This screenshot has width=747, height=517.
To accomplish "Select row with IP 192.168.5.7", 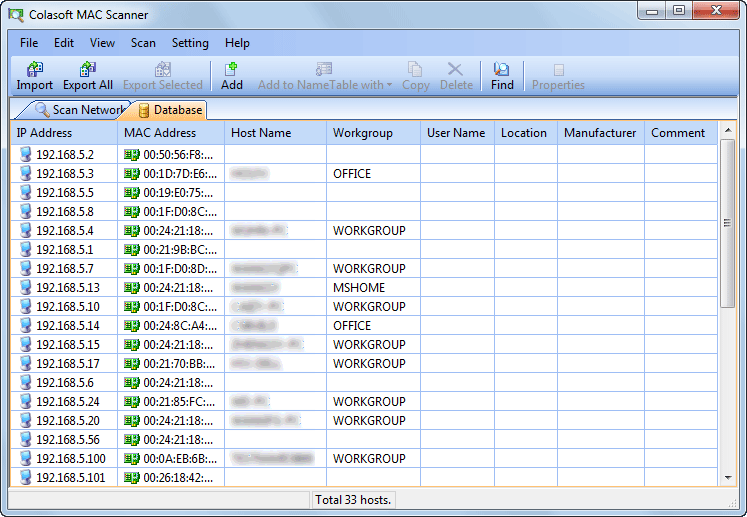I will [364, 268].
